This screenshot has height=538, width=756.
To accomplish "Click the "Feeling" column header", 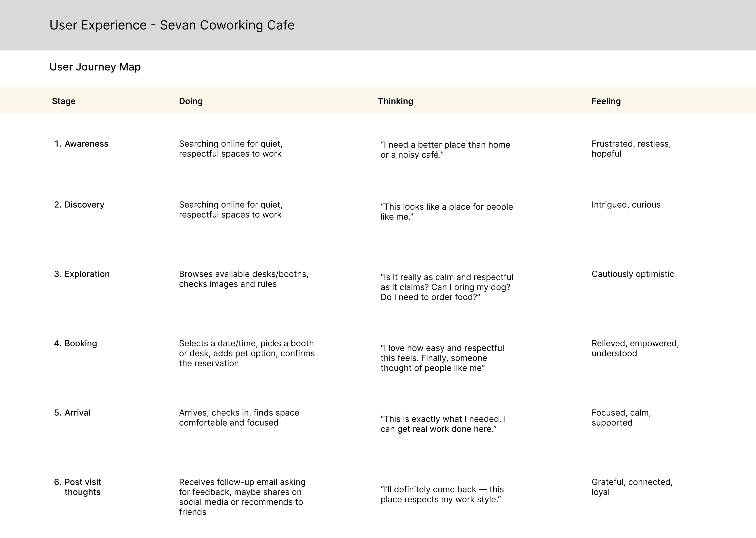I will coord(606,101).
